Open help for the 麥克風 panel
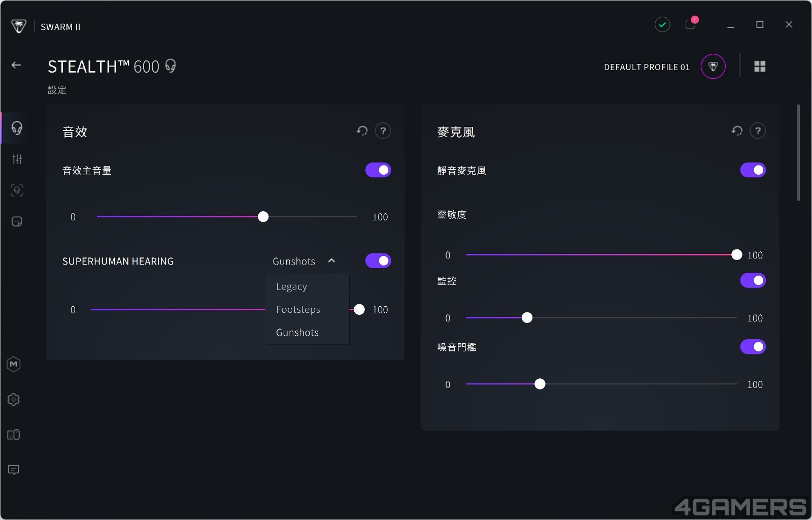This screenshot has width=812, height=520. point(758,131)
